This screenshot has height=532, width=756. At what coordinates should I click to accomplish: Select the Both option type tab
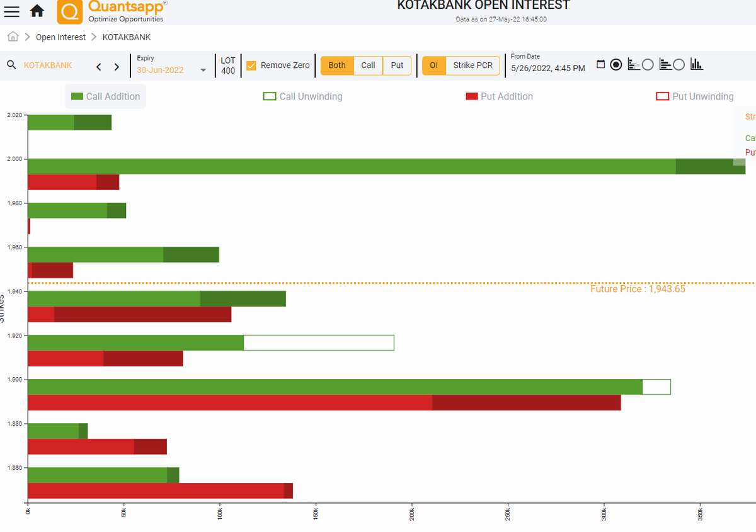tap(337, 65)
